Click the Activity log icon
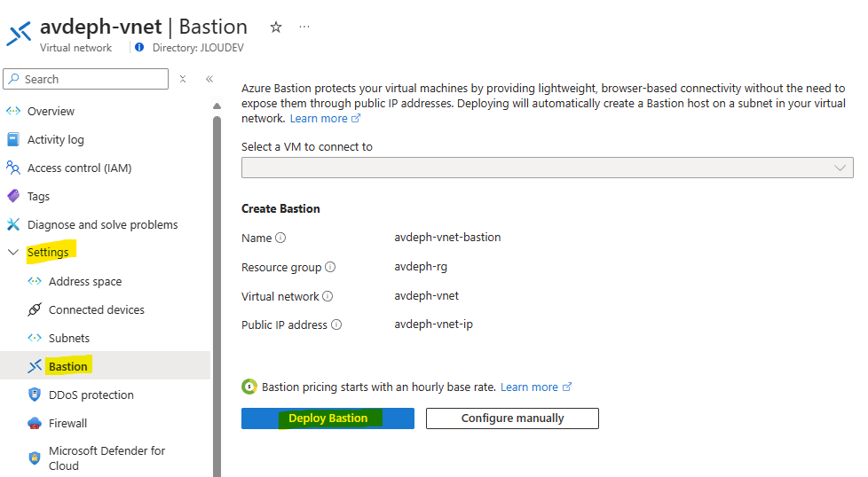The height and width of the screenshot is (477, 868). click(x=13, y=139)
